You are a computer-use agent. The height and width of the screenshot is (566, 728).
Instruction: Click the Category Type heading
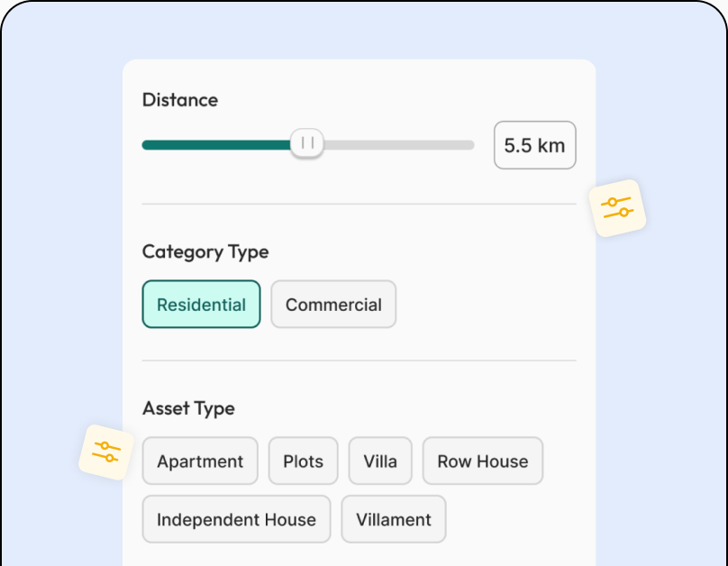[205, 252]
